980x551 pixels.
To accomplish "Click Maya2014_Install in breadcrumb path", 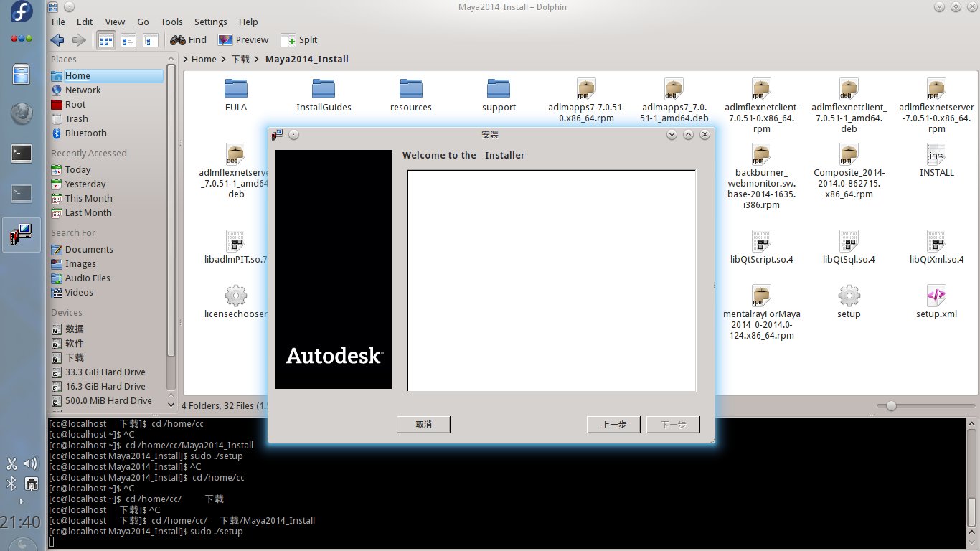I will pos(307,59).
